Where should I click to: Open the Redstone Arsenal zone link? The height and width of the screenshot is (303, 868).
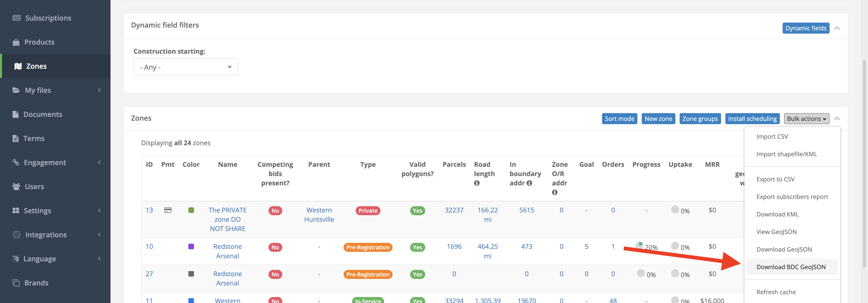click(228, 251)
